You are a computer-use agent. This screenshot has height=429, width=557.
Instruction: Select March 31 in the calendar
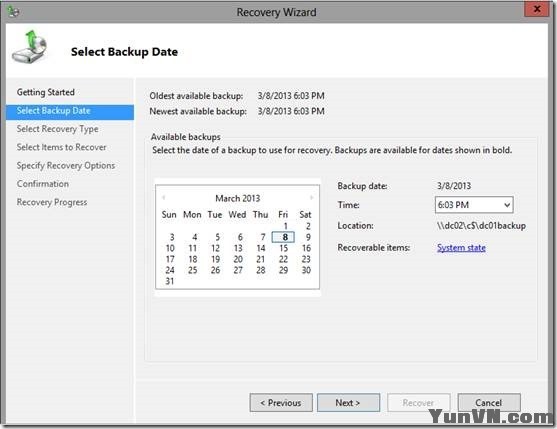[170, 281]
